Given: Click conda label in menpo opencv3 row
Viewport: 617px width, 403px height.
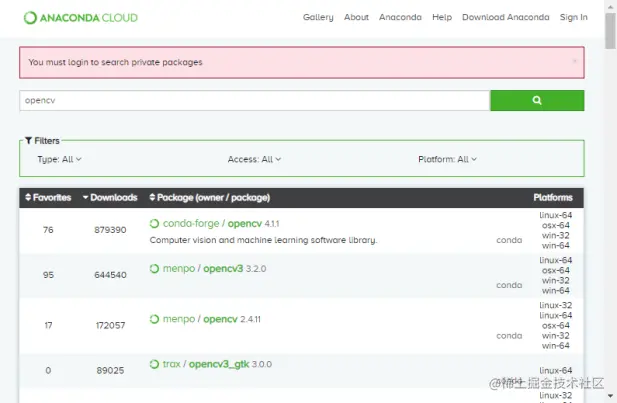Looking at the screenshot, I should tap(509, 285).
